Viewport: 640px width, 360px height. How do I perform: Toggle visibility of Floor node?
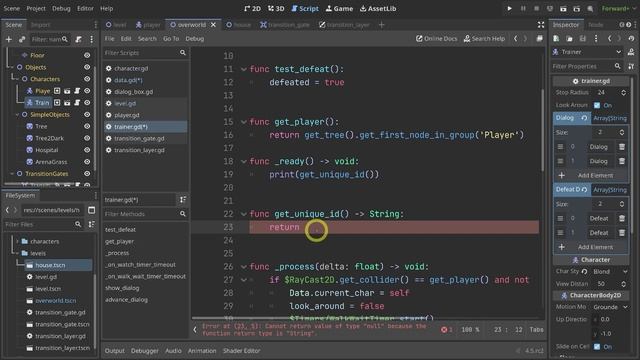[x=87, y=55]
